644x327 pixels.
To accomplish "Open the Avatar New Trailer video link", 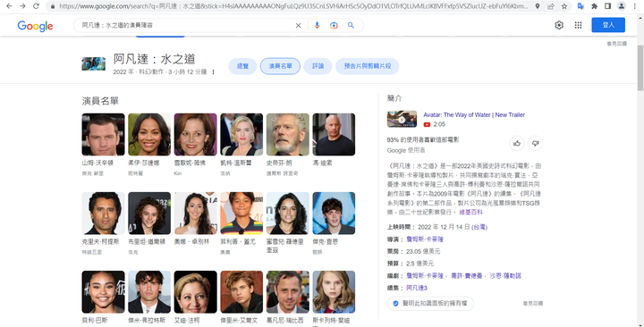I will pos(474,115).
